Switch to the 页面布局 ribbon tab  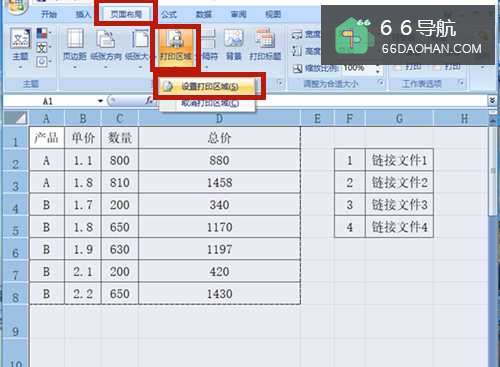click(x=126, y=14)
